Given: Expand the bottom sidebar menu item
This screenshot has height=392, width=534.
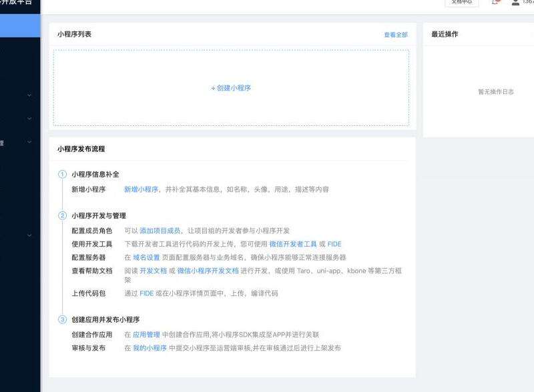Looking at the screenshot, I should 29,233.
